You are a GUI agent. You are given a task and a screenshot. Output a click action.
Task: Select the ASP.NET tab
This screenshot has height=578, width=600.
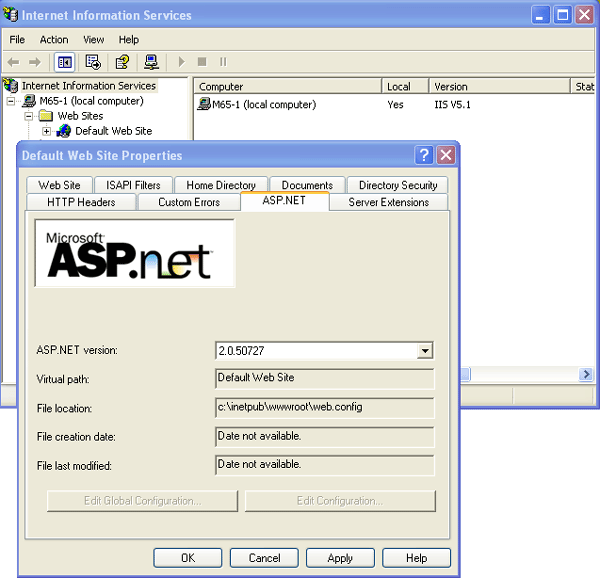click(x=284, y=200)
